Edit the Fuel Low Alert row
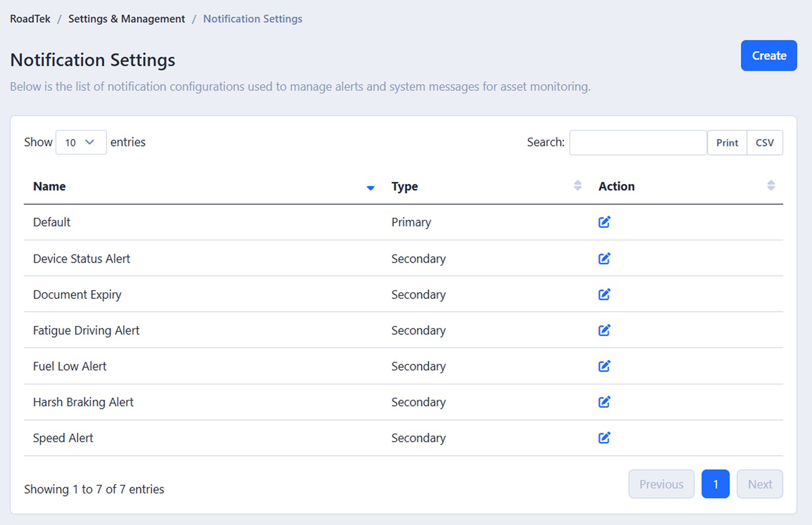This screenshot has height=525, width=812. [x=604, y=366]
